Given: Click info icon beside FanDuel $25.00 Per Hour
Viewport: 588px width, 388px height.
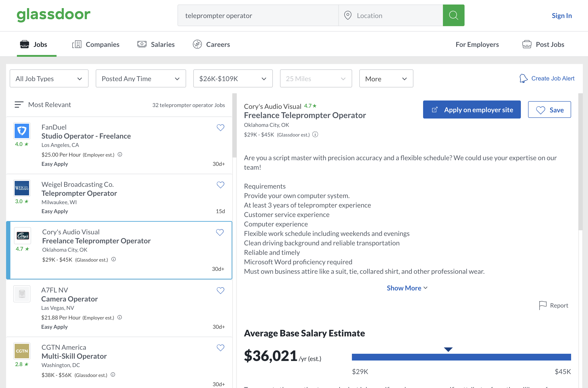Looking at the screenshot, I should (x=120, y=154).
